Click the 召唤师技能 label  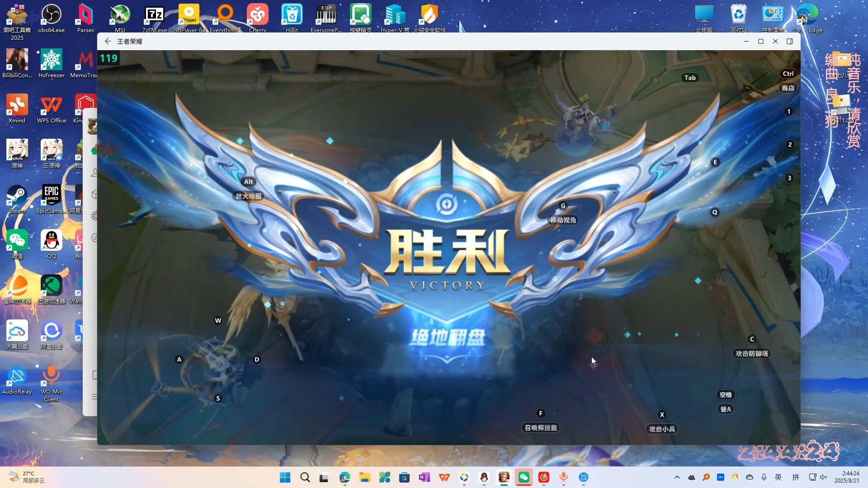[x=541, y=427]
